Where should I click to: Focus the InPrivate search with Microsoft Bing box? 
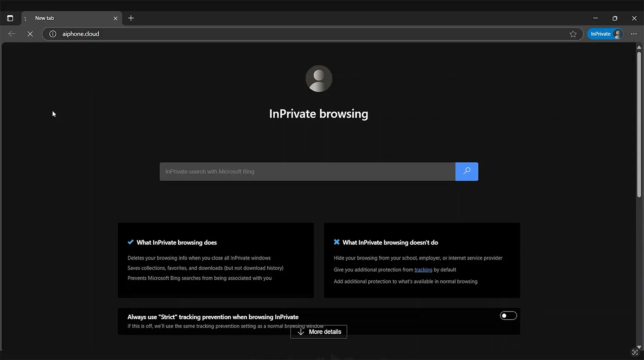(307, 172)
